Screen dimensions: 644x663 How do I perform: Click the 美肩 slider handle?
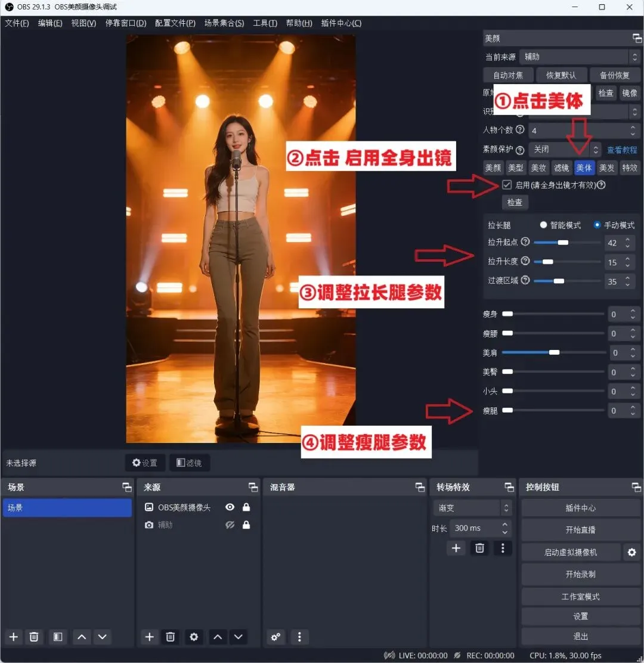click(x=554, y=352)
